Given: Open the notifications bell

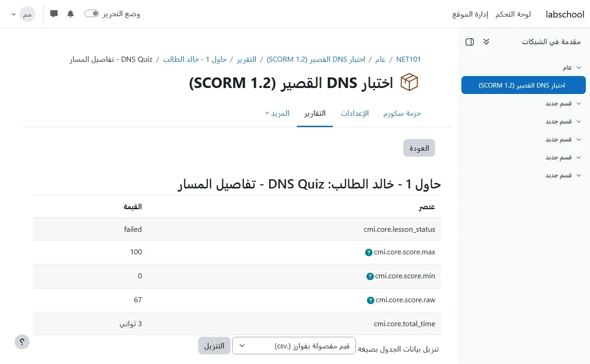Looking at the screenshot, I should click(x=71, y=14).
